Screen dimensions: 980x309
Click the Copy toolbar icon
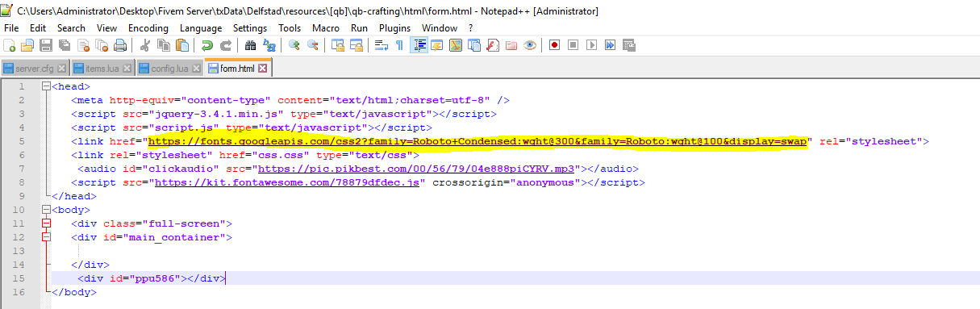163,44
